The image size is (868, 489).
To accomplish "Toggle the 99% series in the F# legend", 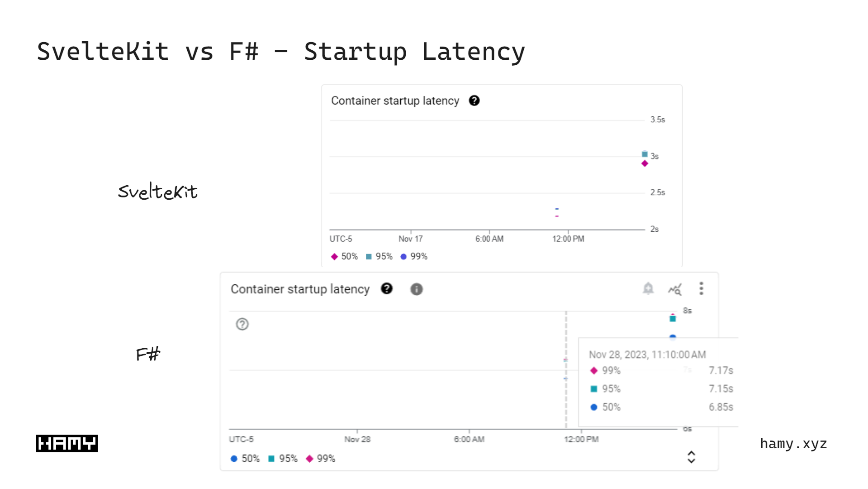I will [x=322, y=459].
